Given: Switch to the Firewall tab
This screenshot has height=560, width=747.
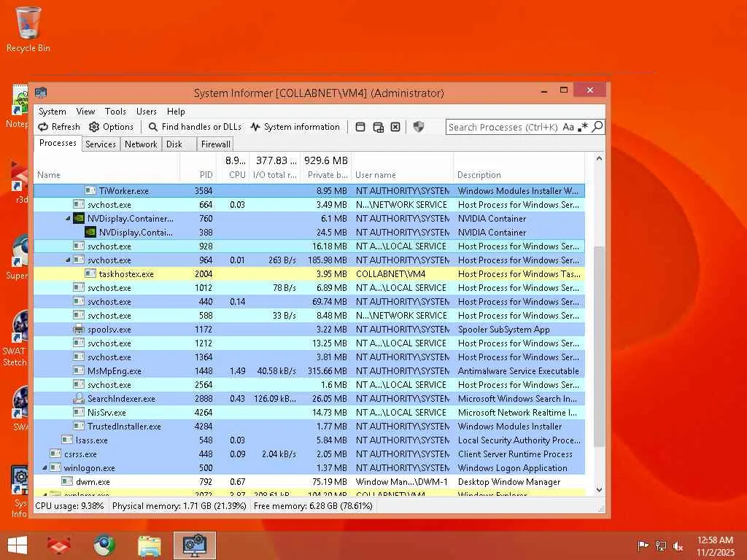Looking at the screenshot, I should 215,144.
